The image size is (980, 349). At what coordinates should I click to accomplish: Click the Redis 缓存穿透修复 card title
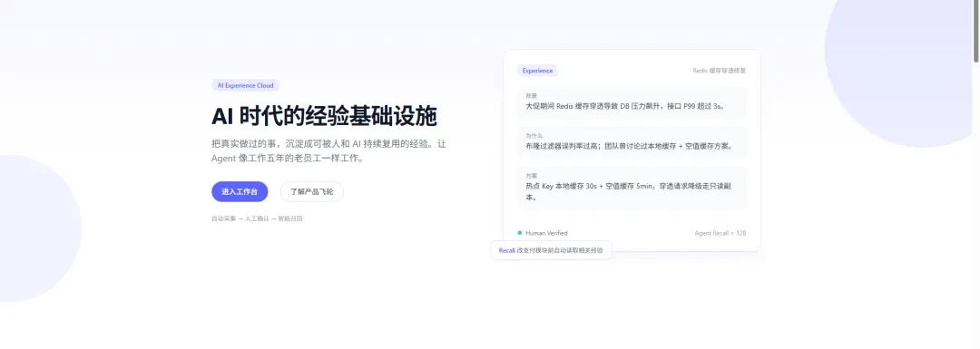click(x=719, y=71)
